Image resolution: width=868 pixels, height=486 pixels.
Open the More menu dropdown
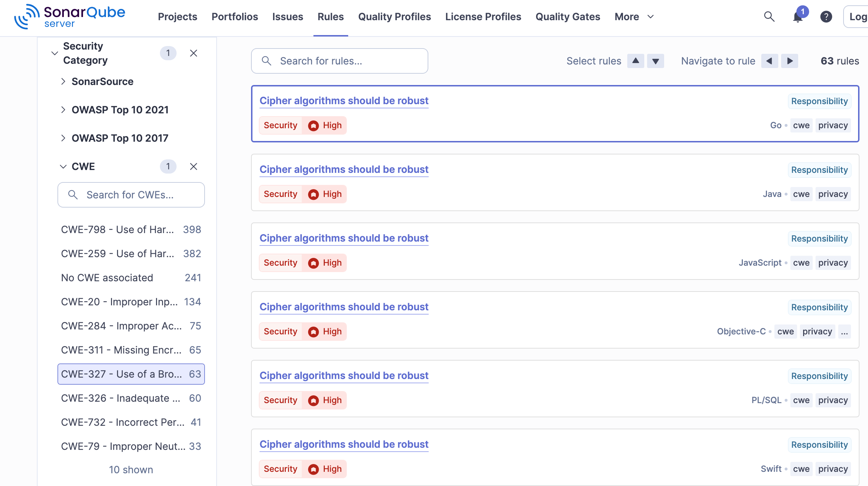click(x=634, y=17)
